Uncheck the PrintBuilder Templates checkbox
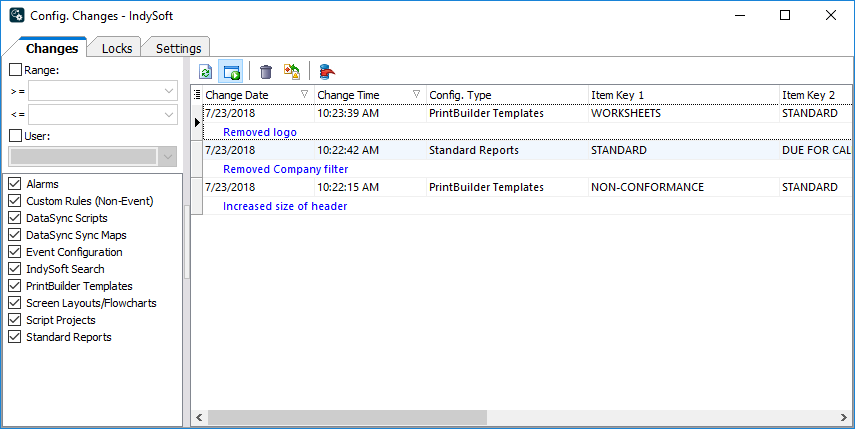The image size is (855, 429). pyautogui.click(x=15, y=286)
